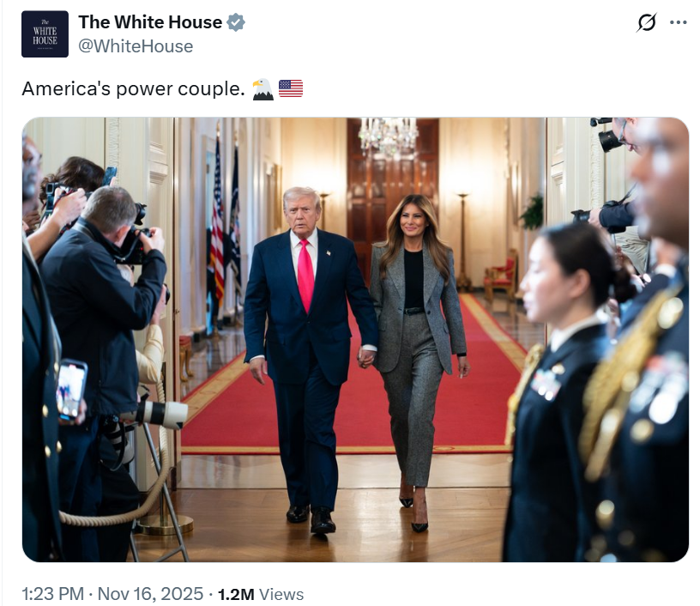Click the blue verified checkmark badge

click(236, 22)
